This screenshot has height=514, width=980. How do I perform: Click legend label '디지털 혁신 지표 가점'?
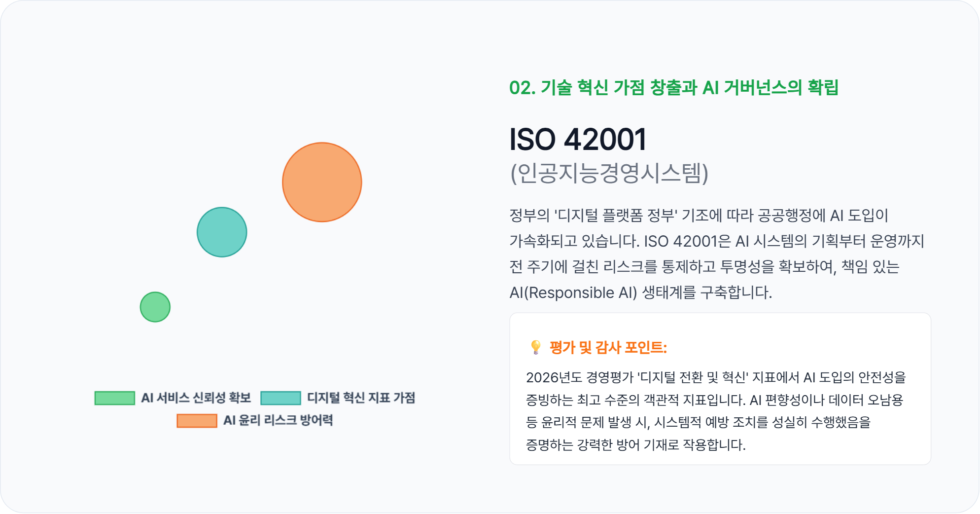(x=361, y=398)
